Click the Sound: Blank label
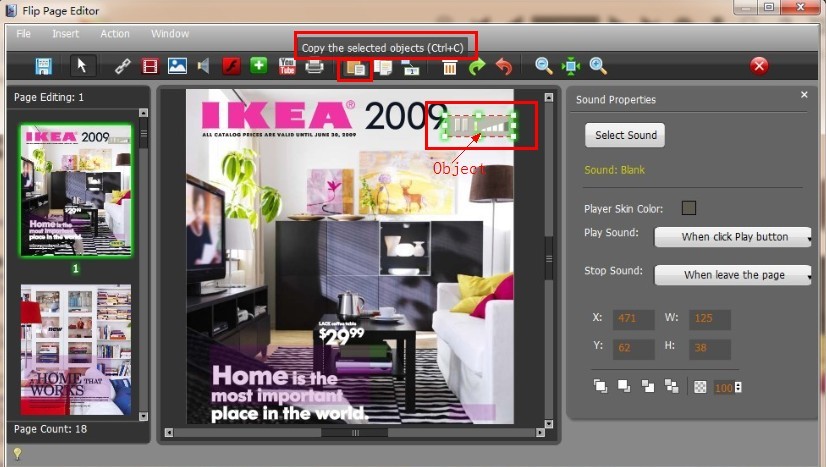The image size is (826, 467). (x=614, y=170)
